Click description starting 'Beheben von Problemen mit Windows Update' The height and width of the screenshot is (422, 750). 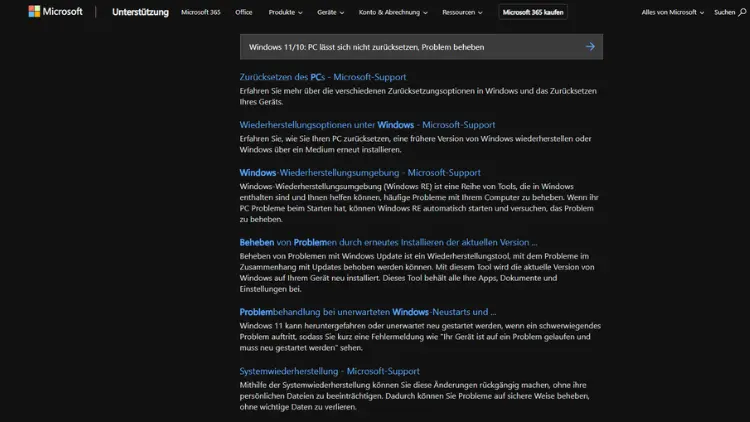[x=417, y=273]
